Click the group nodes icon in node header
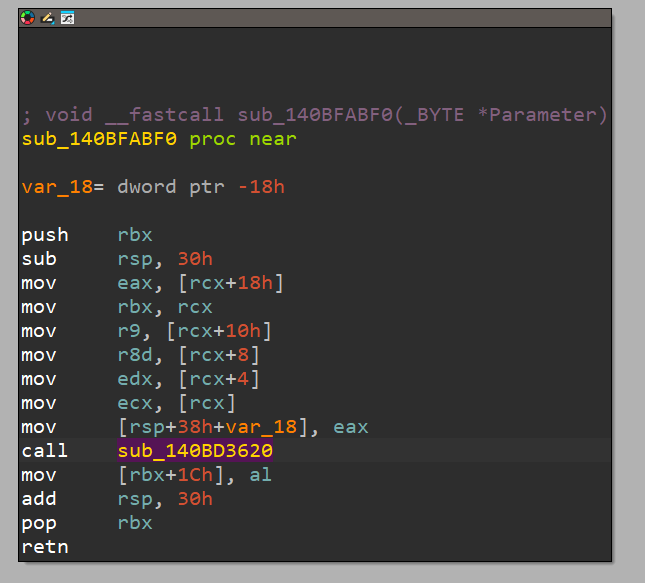645x583 pixels. click(67, 18)
